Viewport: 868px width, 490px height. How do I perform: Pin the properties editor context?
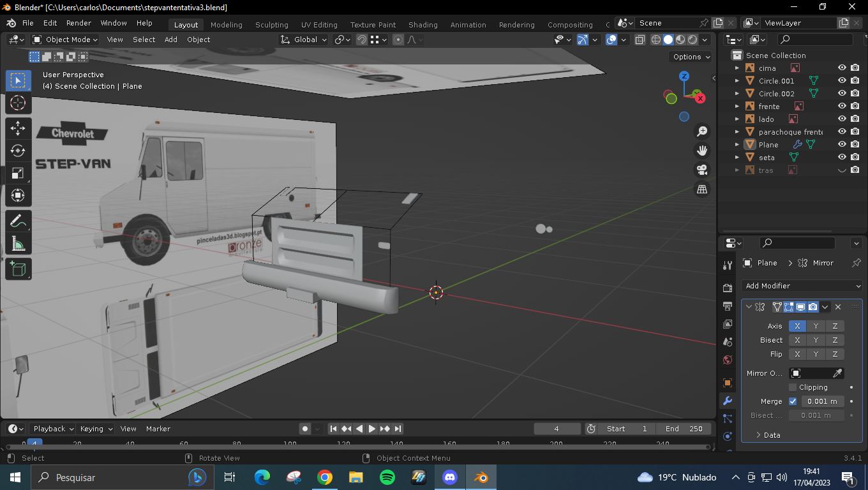857,263
